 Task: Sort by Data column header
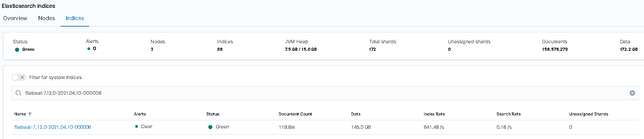(355, 114)
